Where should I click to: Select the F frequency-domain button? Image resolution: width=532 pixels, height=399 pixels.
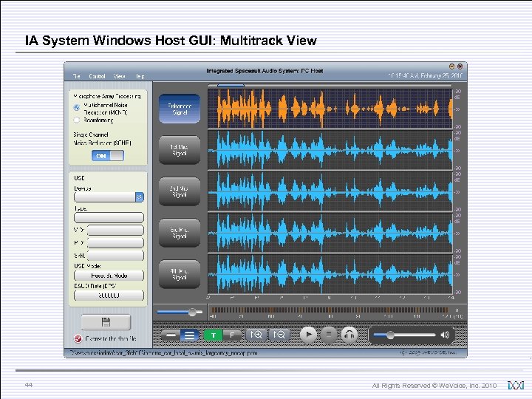pyautogui.click(x=232, y=335)
